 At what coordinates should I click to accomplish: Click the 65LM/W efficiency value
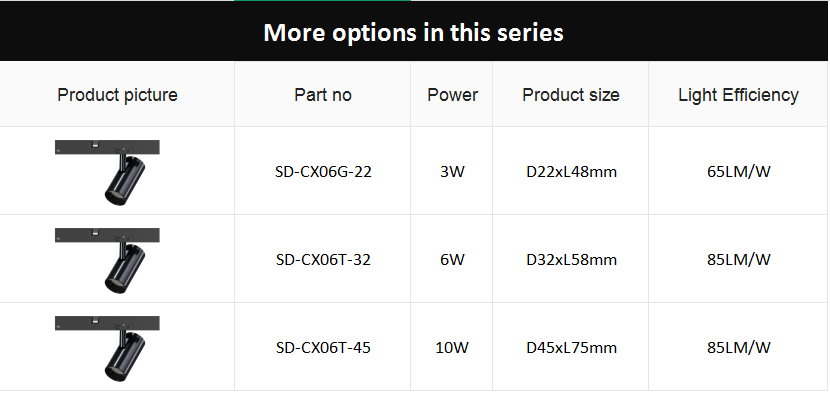coord(739,172)
